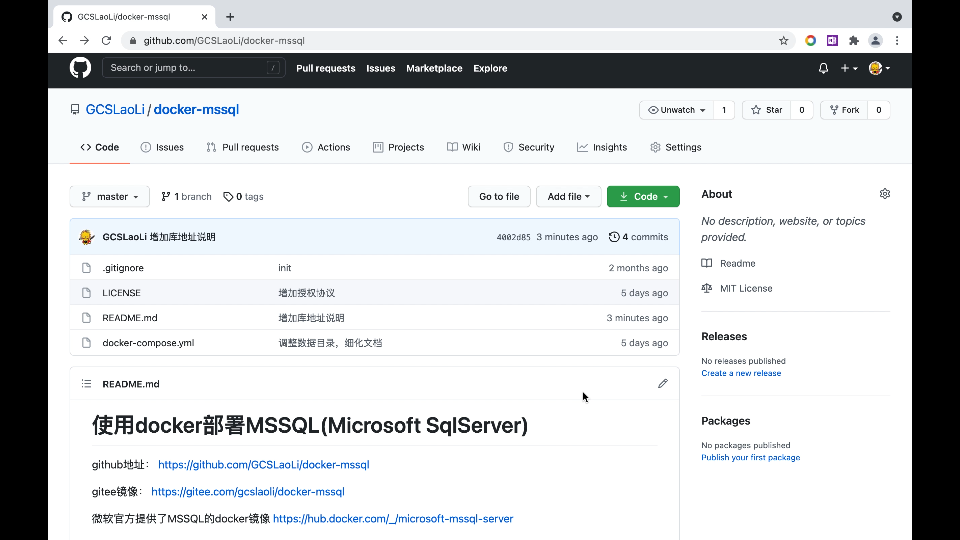Viewport: 960px width, 540px height.
Task: Click Pull requests in top navigation
Action: (326, 69)
